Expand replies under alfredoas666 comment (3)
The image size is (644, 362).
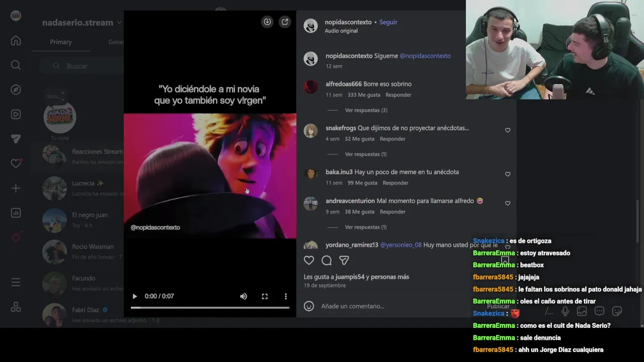click(x=366, y=110)
